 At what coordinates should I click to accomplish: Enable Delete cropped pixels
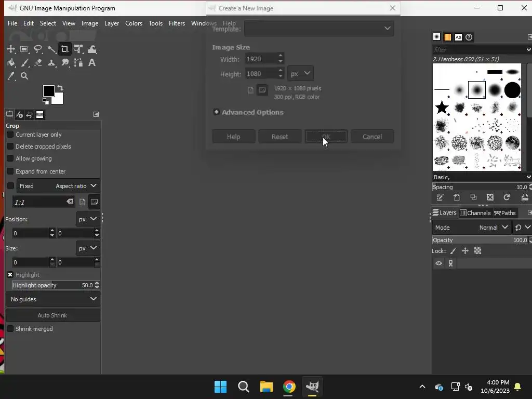point(10,147)
